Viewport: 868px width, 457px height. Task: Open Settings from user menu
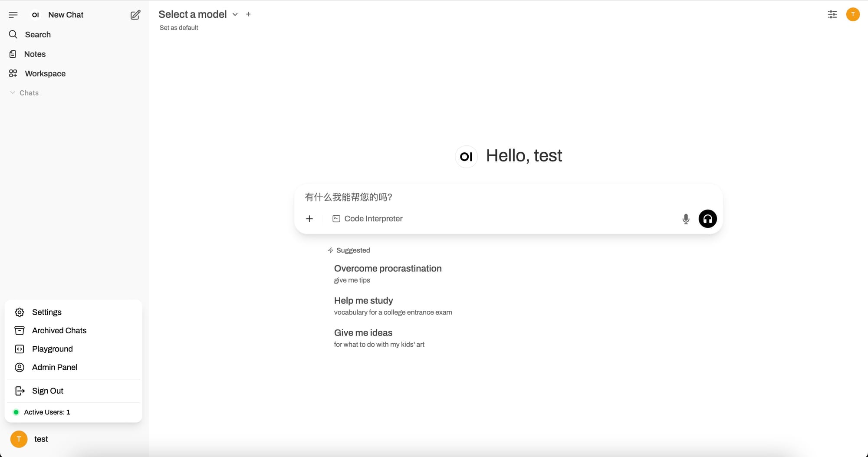[x=73, y=312]
